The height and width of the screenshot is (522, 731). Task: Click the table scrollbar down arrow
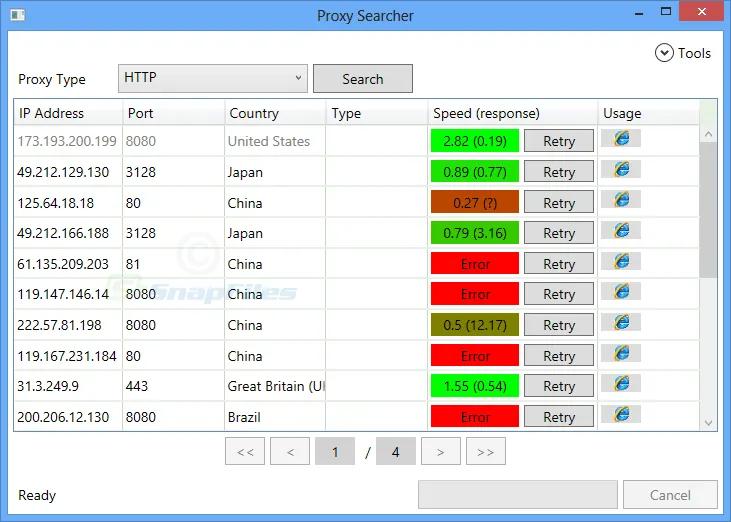pos(709,423)
